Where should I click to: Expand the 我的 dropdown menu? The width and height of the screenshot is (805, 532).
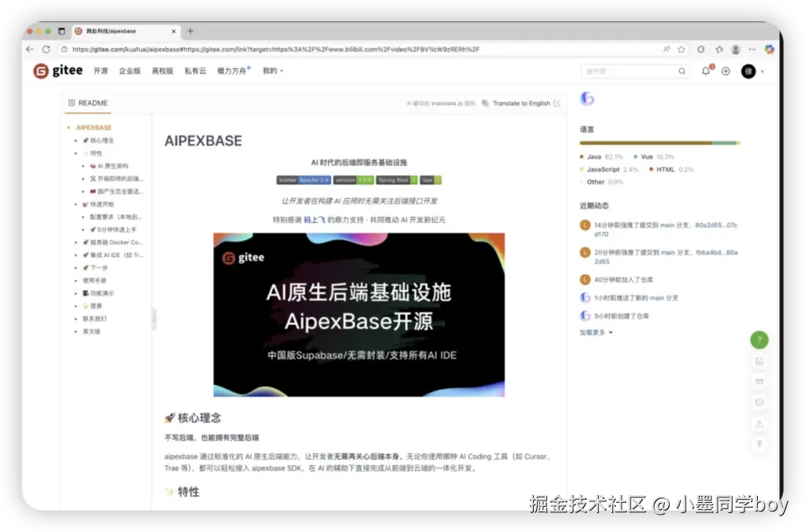click(x=273, y=71)
